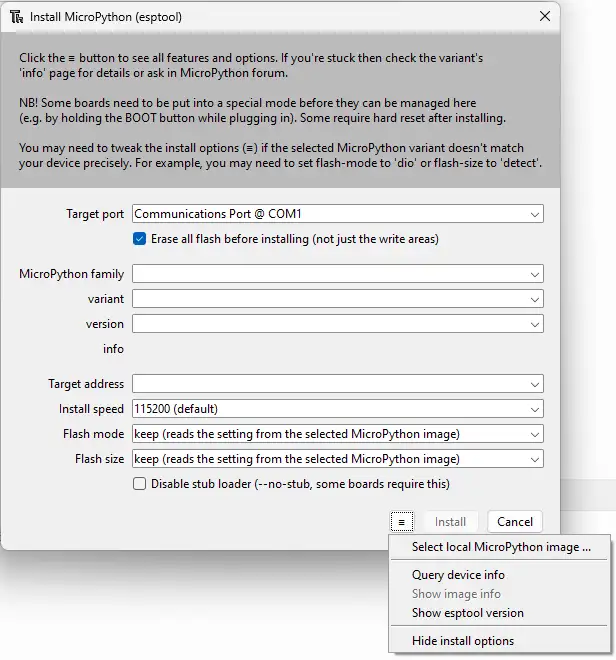Enable Disable stub loader checkbox
The height and width of the screenshot is (660, 616).
(139, 484)
